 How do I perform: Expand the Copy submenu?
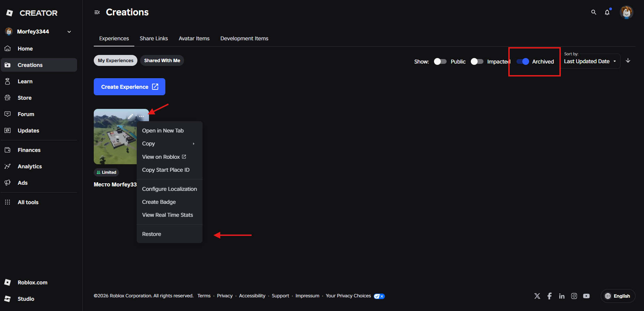(169, 144)
